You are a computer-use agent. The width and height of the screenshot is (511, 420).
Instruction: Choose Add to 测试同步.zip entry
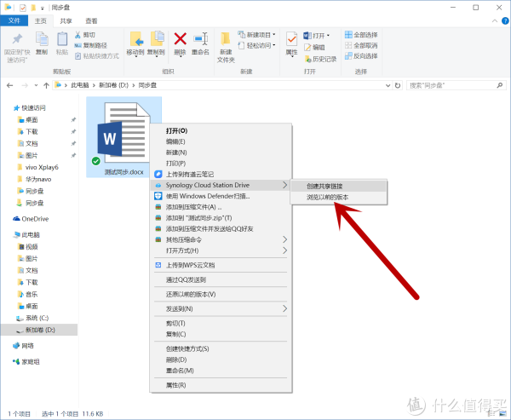221,218
